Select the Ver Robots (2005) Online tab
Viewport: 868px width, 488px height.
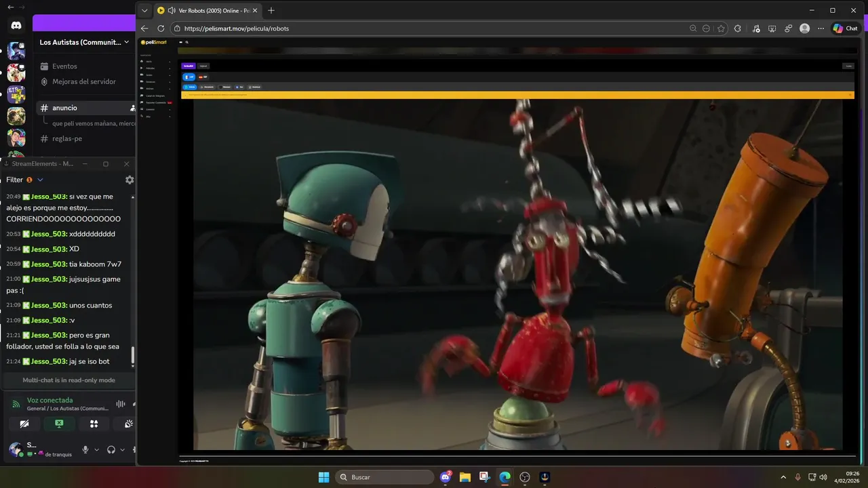[x=208, y=10]
